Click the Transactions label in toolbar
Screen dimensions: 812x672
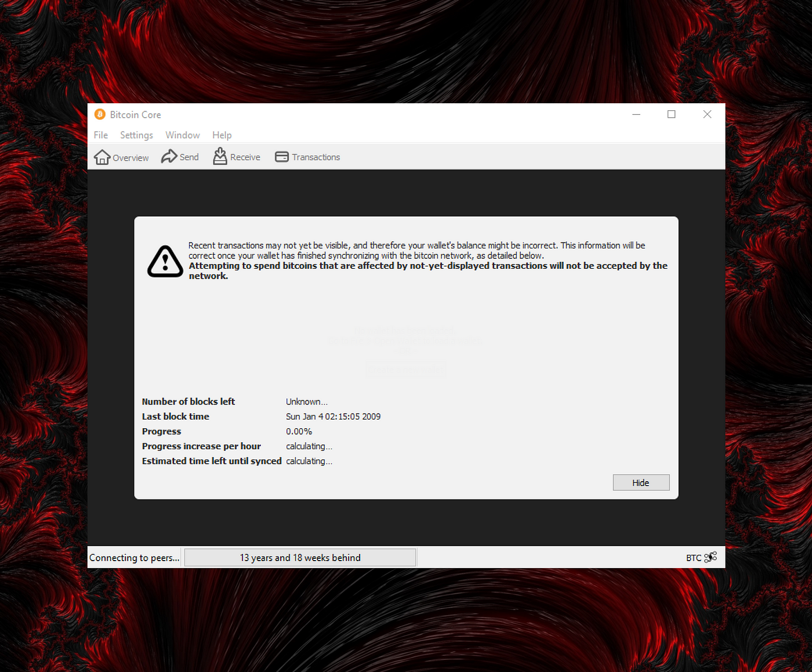pos(316,157)
